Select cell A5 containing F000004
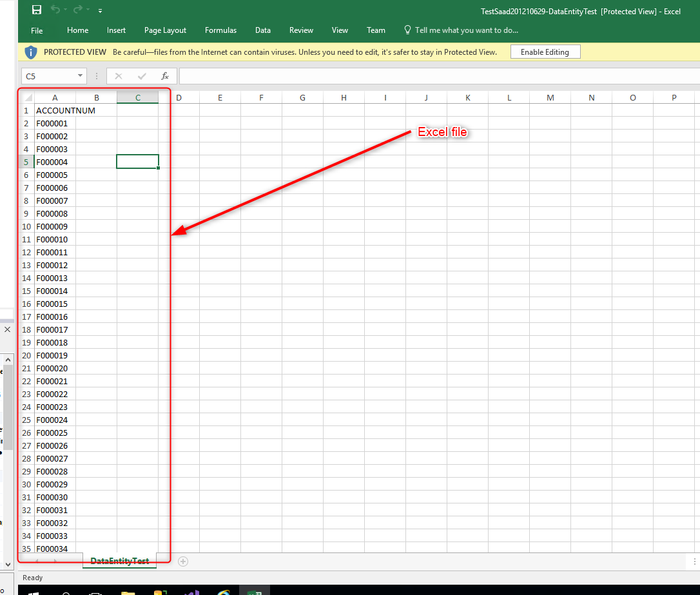The image size is (700, 595). click(x=55, y=162)
